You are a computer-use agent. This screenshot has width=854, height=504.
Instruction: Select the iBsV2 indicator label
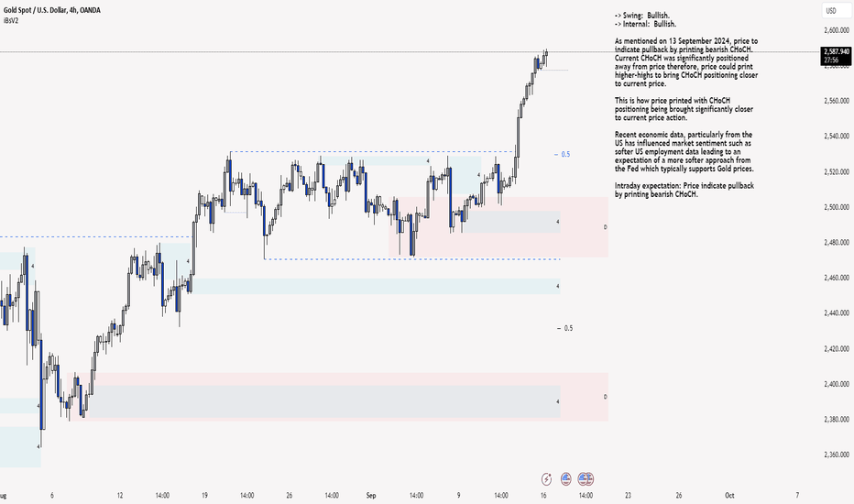(x=11, y=20)
